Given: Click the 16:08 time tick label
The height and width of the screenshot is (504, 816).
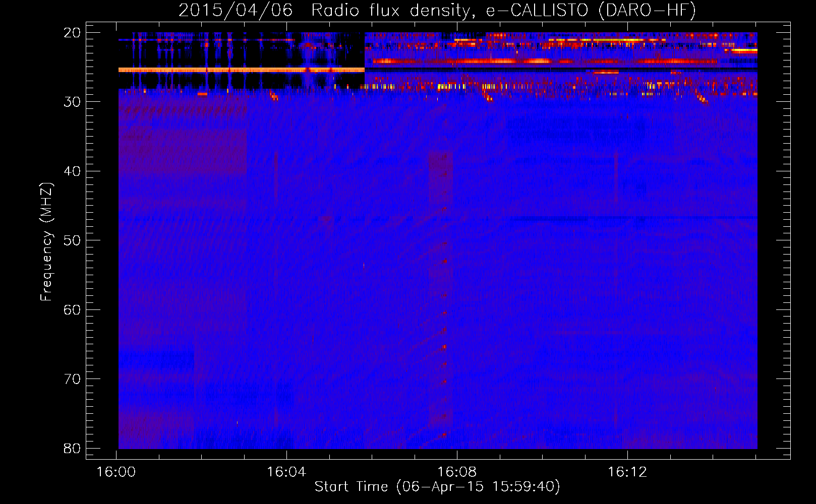Looking at the screenshot, I should point(457,472).
